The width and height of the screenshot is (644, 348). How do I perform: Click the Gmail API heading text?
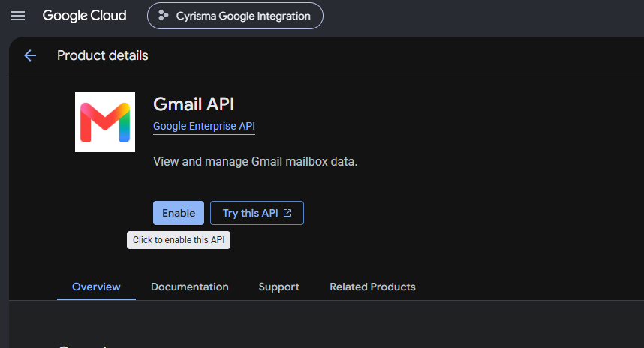pos(194,103)
